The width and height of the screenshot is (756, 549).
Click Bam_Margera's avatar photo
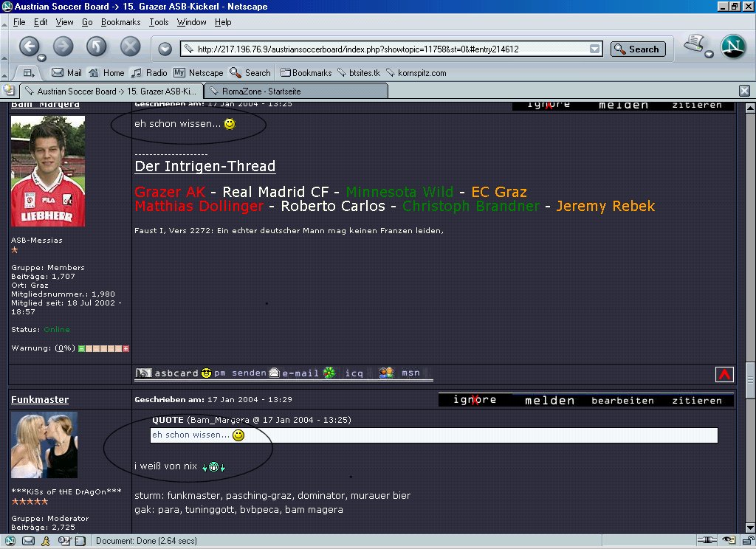[x=48, y=171]
